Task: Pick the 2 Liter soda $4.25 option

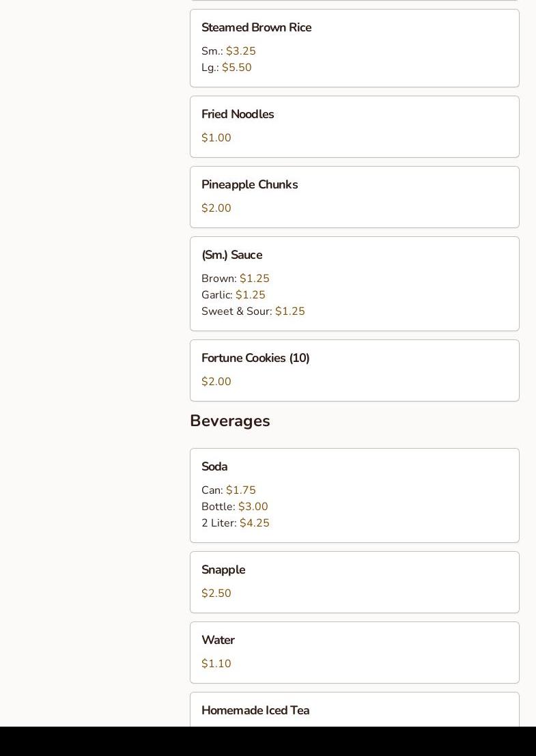Action: pyautogui.click(x=236, y=523)
